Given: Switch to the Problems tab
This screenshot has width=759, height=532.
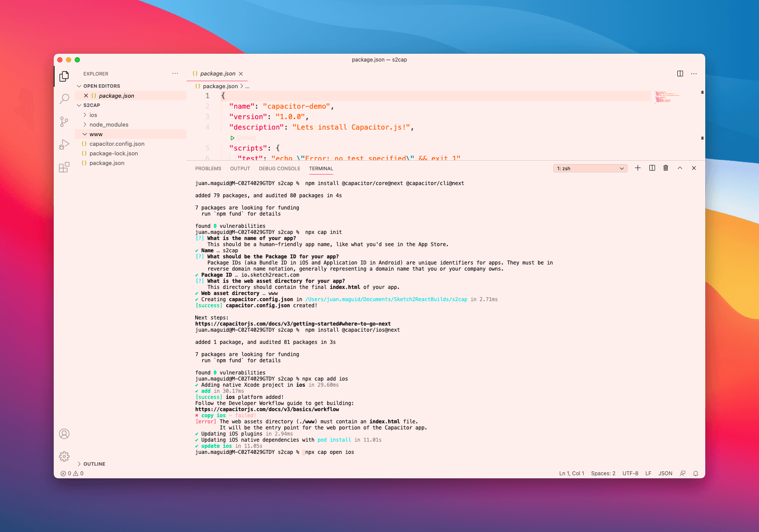Looking at the screenshot, I should (x=208, y=168).
